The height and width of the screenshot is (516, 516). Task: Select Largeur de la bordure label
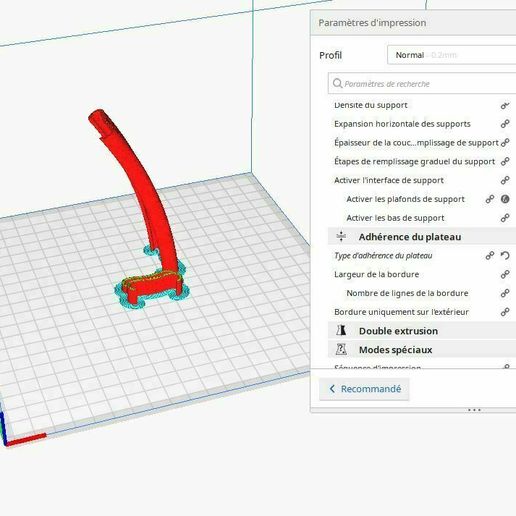(377, 274)
